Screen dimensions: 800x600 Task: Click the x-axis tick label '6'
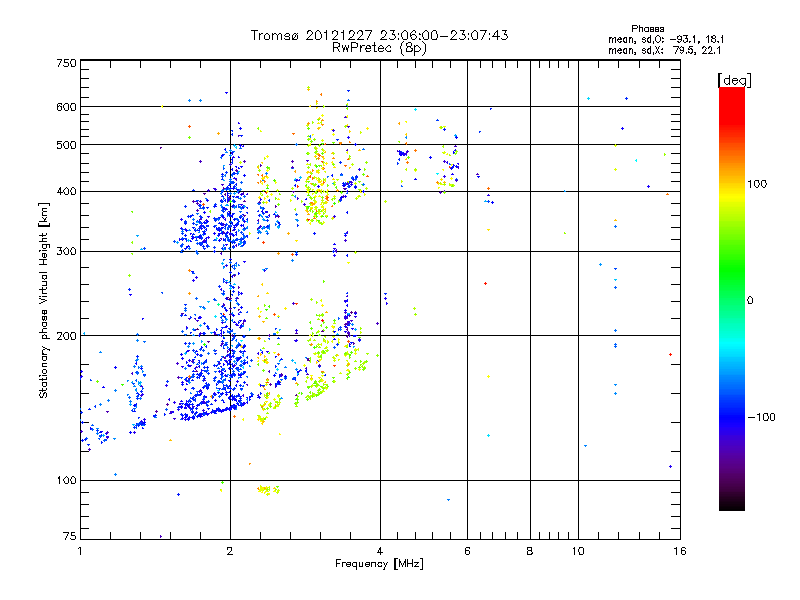(467, 551)
